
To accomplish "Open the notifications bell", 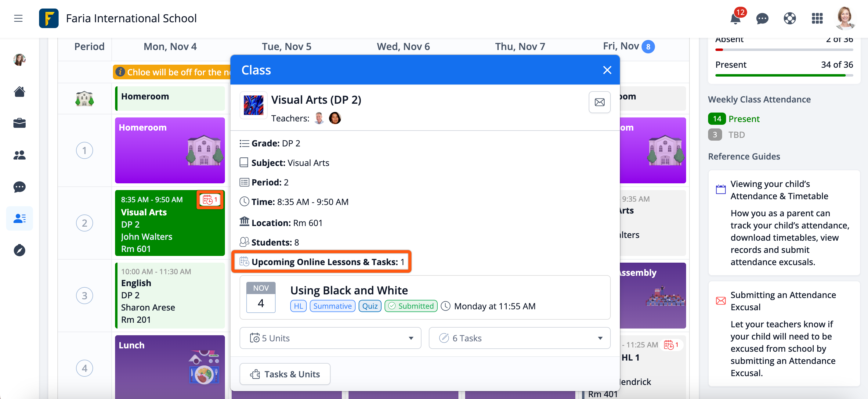I will 735,19.
